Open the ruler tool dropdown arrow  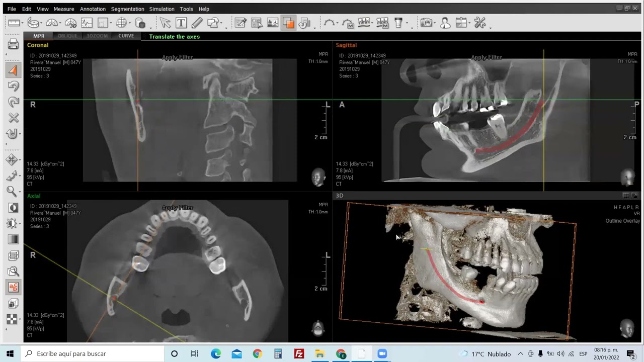coord(23,24)
